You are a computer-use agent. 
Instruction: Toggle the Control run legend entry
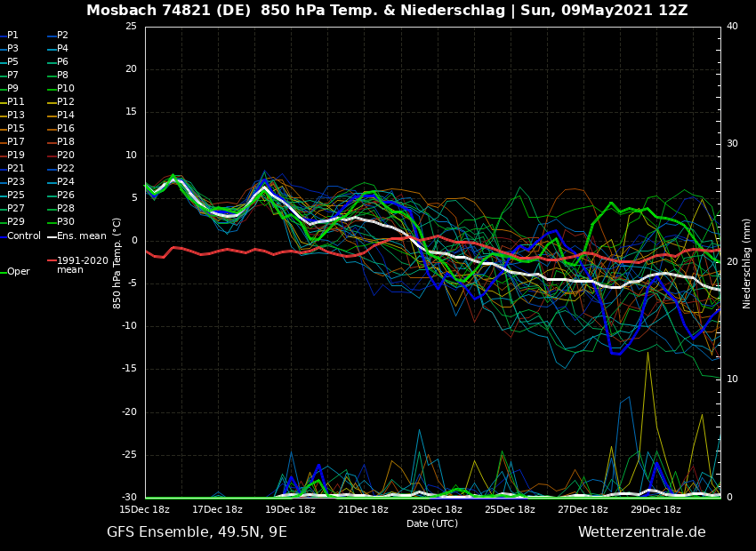(23, 236)
